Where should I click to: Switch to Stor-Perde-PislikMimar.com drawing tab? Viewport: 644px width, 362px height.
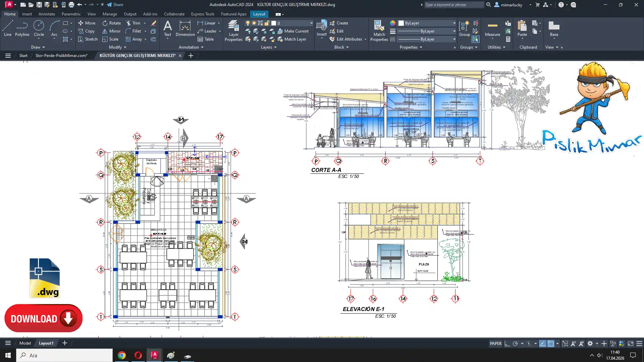[61, 56]
